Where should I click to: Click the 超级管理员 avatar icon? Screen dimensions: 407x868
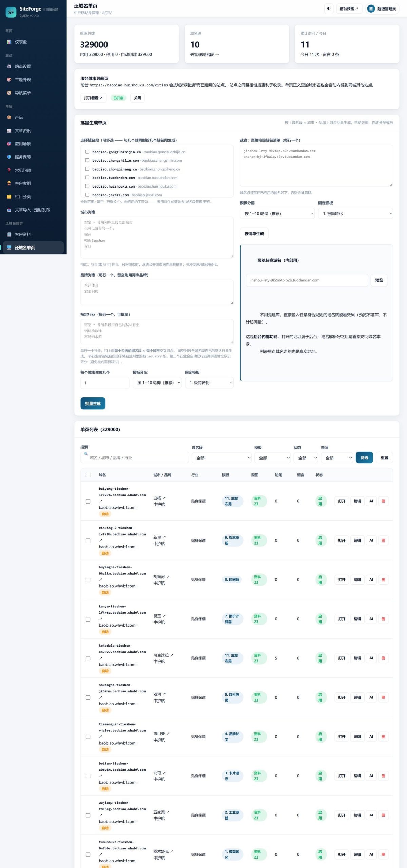tap(371, 9)
